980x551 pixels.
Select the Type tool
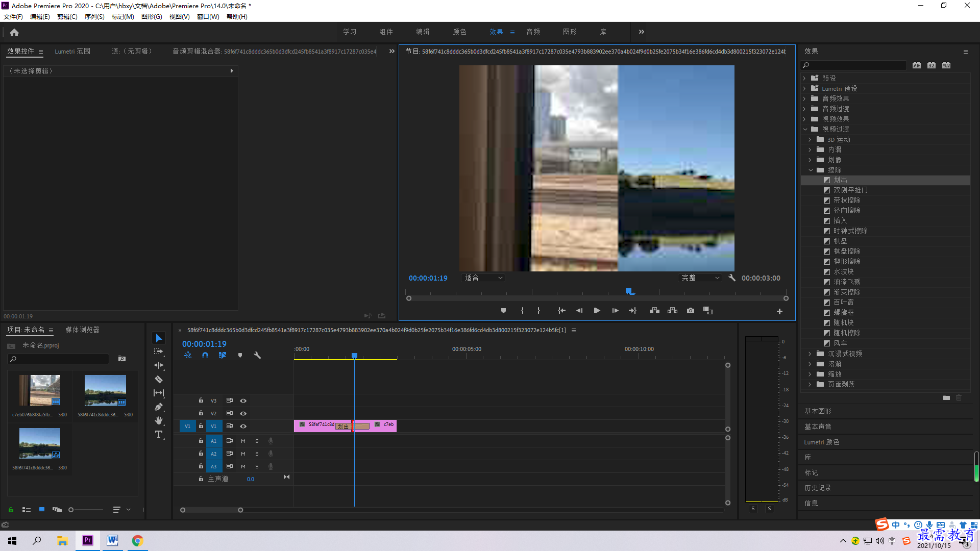click(x=159, y=434)
